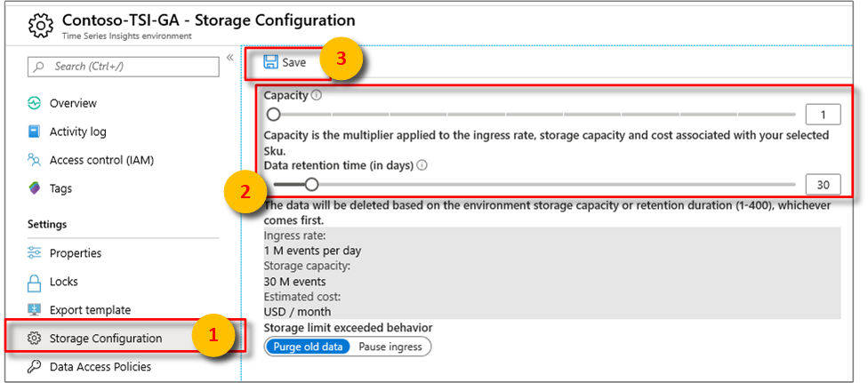Click the Capacity info tooltip icon
The image size is (868, 383).
coord(317,95)
